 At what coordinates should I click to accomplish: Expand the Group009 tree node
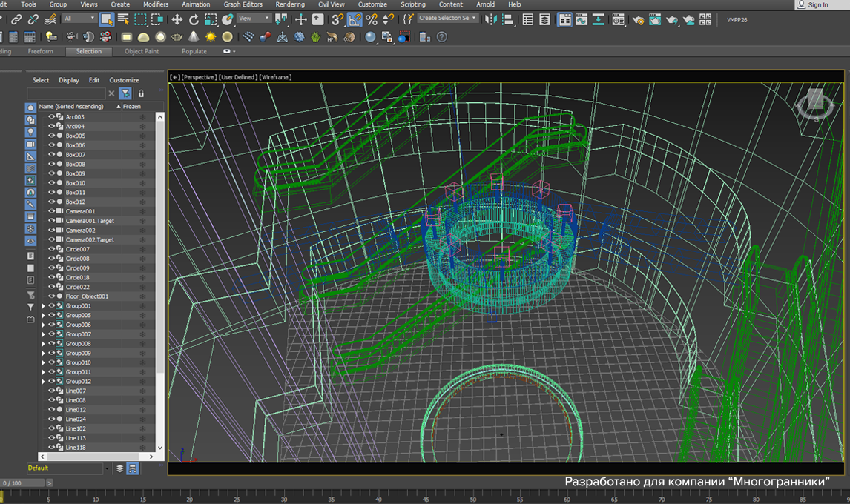43,354
